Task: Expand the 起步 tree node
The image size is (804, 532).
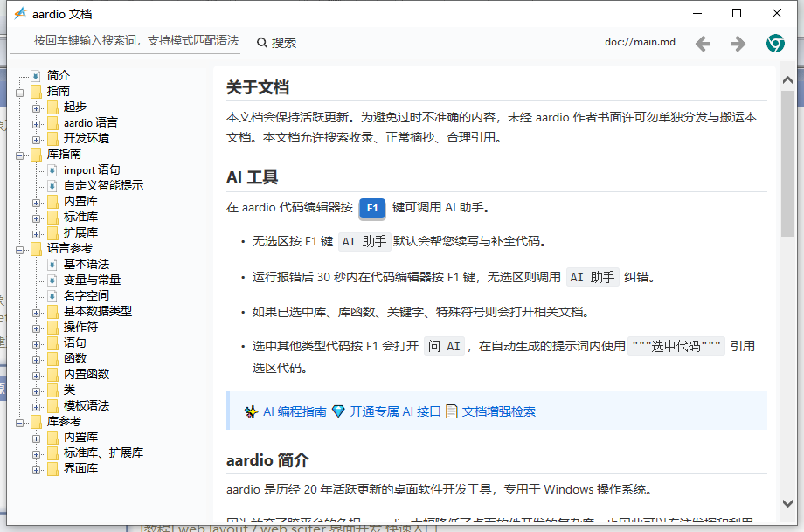Action: point(36,108)
